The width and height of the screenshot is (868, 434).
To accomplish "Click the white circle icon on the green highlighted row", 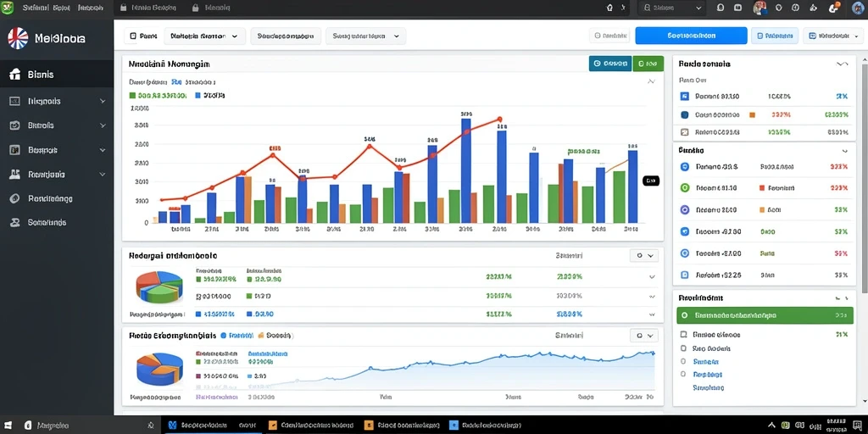I will click(684, 315).
